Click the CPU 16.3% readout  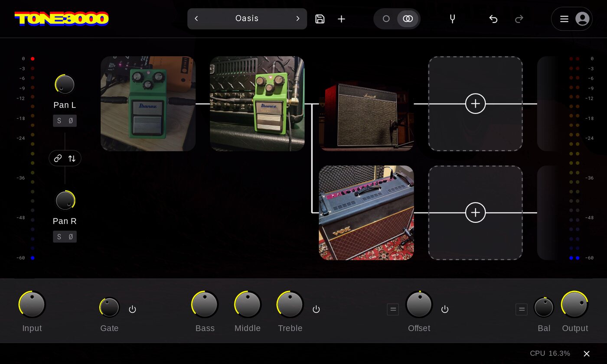(550, 353)
